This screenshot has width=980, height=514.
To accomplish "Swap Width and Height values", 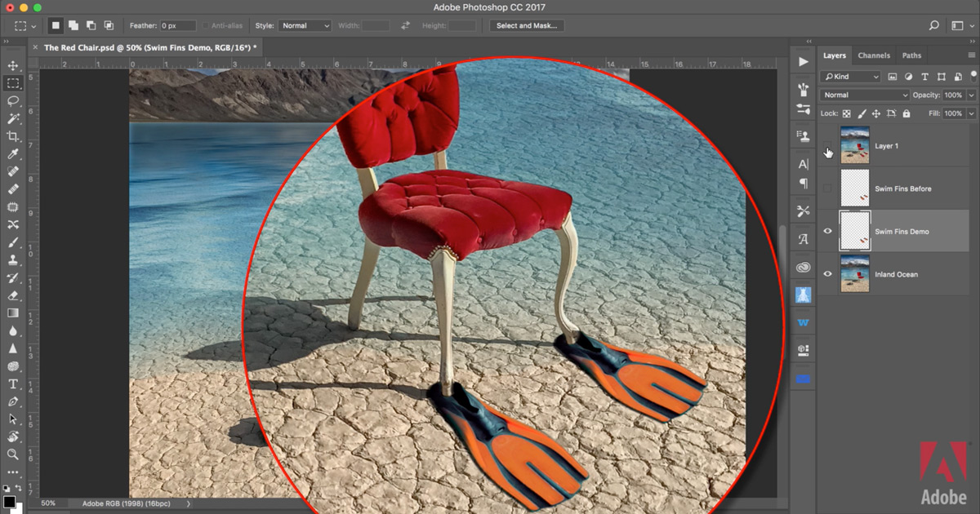I will (x=406, y=25).
